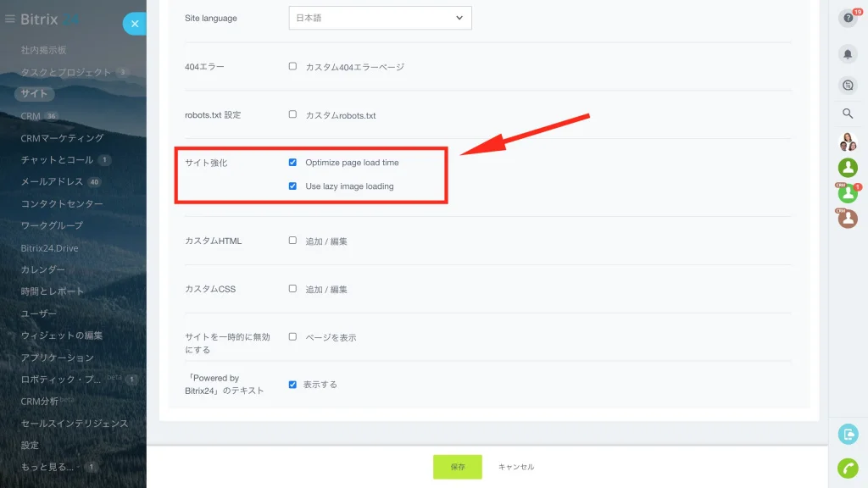The height and width of the screenshot is (488, 868).
Task: Open the Site language dropdown
Action: pos(380,18)
